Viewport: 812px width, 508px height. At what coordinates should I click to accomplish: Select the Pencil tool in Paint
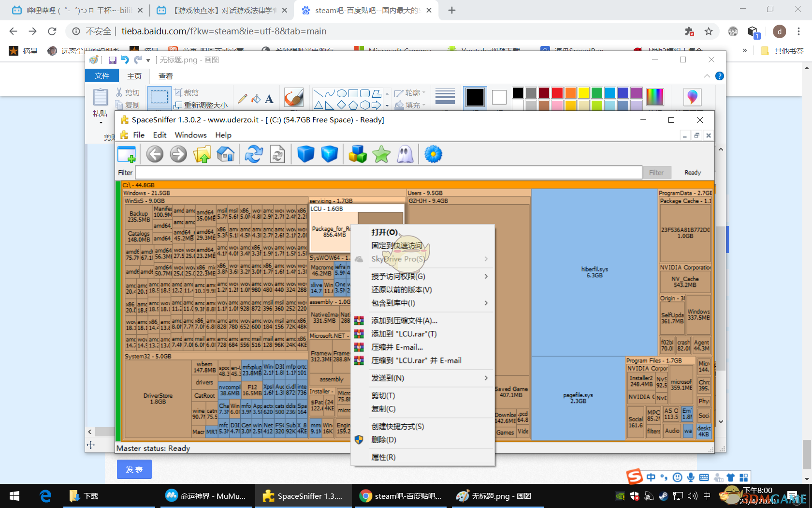(x=242, y=99)
